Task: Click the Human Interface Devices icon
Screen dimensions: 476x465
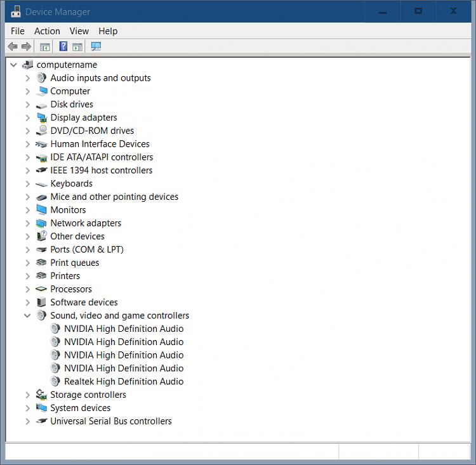Action: pos(41,144)
